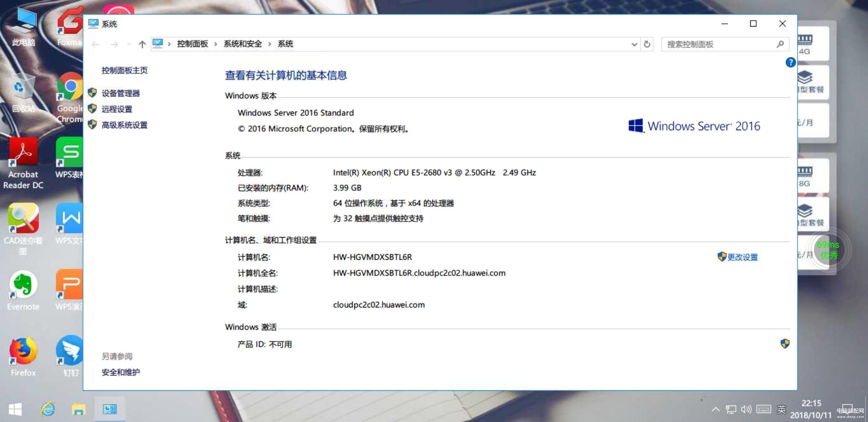The height and width of the screenshot is (422, 868).
Task: Click the shield icon in Windows activation row
Action: click(785, 343)
